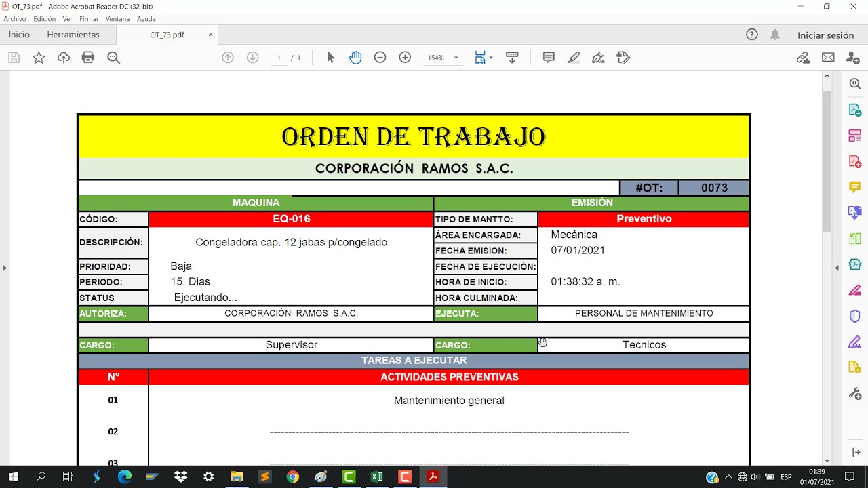Click Iniciar sesión to sign in

(826, 35)
